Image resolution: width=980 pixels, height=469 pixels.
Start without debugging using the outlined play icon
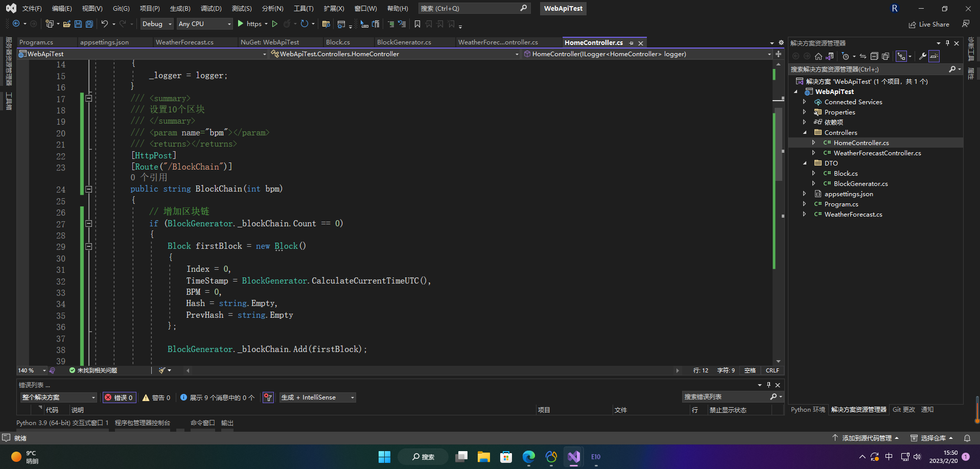(275, 24)
